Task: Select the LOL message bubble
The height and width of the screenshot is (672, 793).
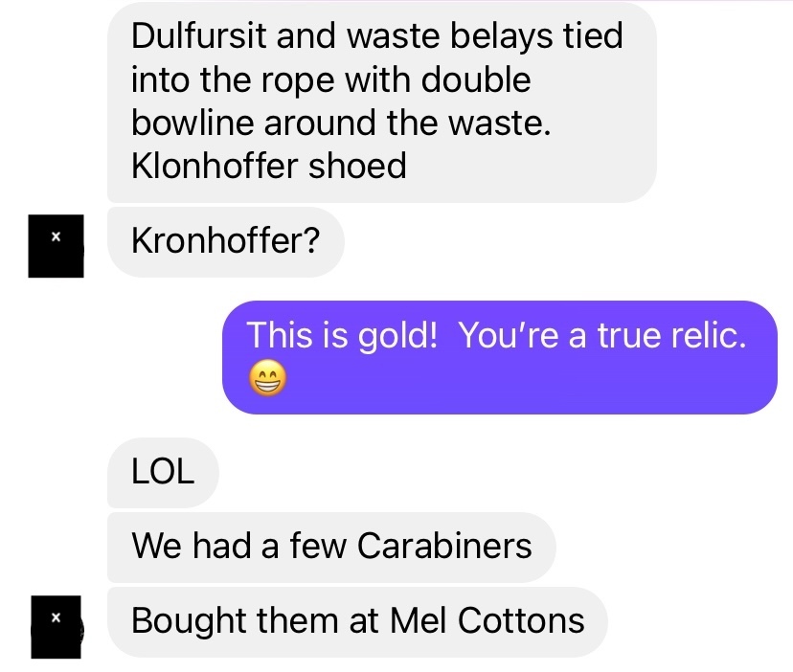Action: (x=163, y=473)
